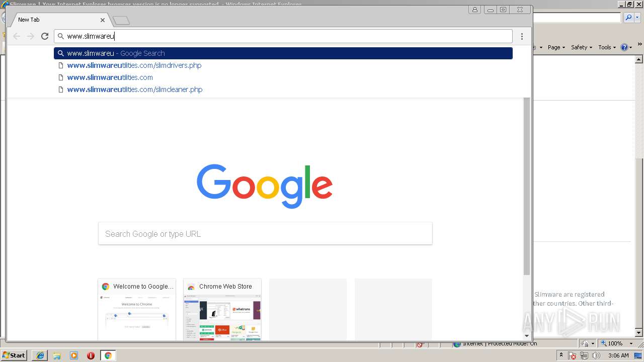The height and width of the screenshot is (362, 644).
Task: Click IE page scrollbar down arrow
Action: coord(639,333)
